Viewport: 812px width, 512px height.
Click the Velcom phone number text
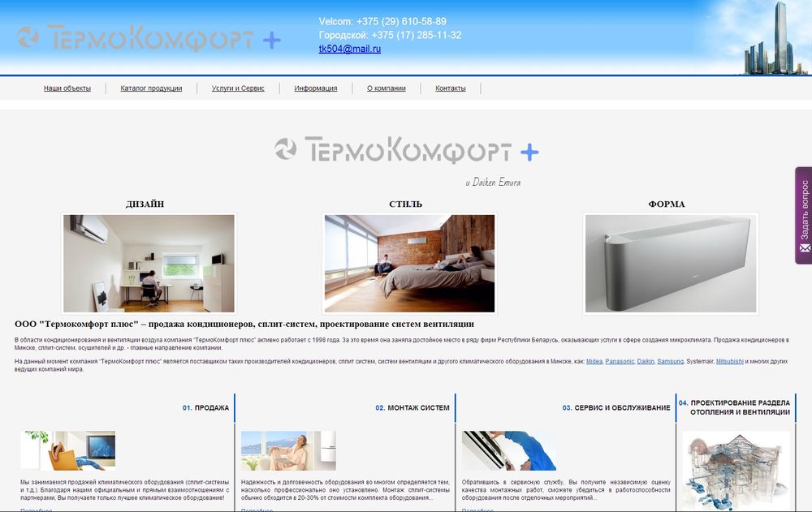[x=382, y=22]
